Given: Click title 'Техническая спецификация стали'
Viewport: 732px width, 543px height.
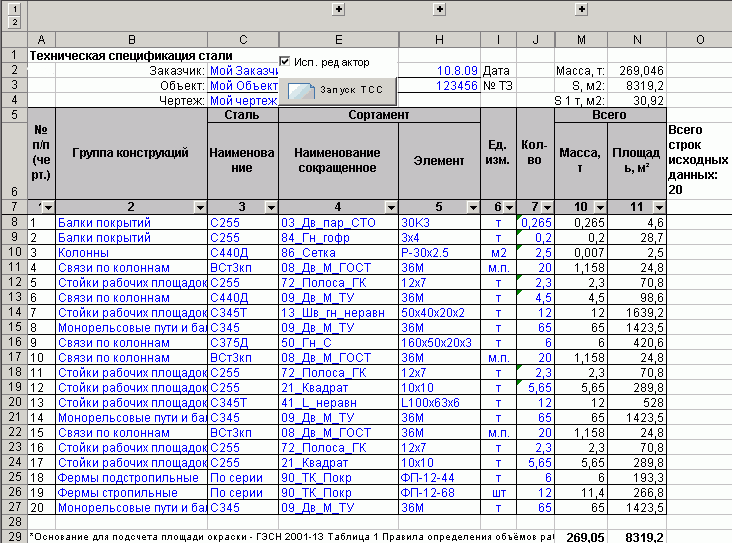Looking at the screenshot, I should 131,56.
